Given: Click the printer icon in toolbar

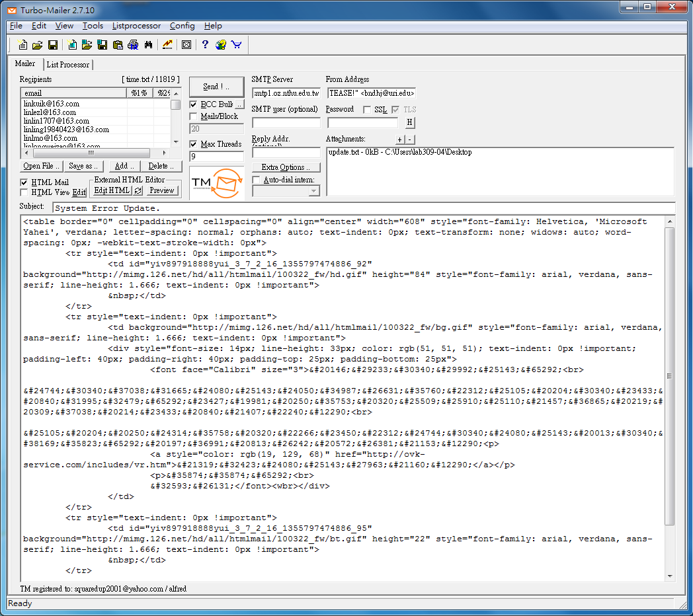Looking at the screenshot, I should coord(133,45).
